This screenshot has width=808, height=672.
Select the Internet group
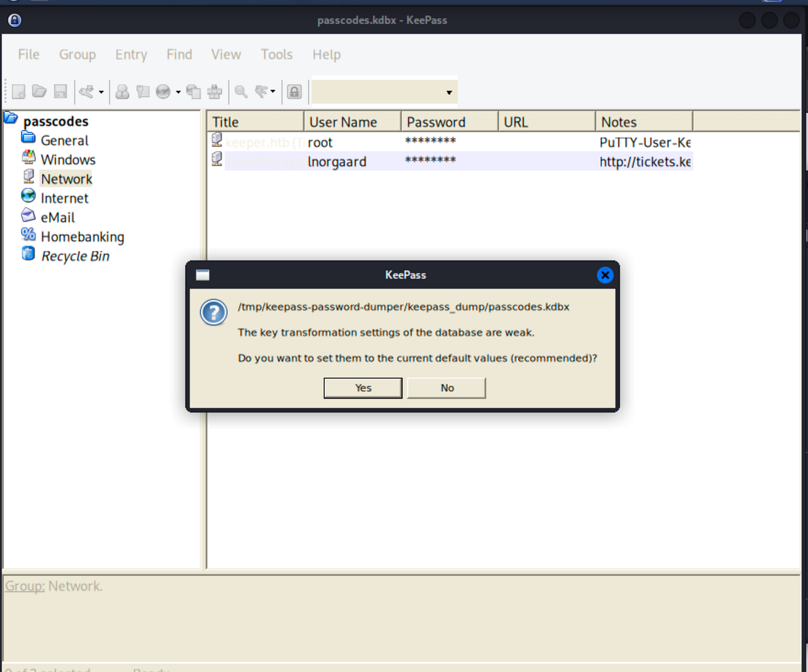(65, 198)
